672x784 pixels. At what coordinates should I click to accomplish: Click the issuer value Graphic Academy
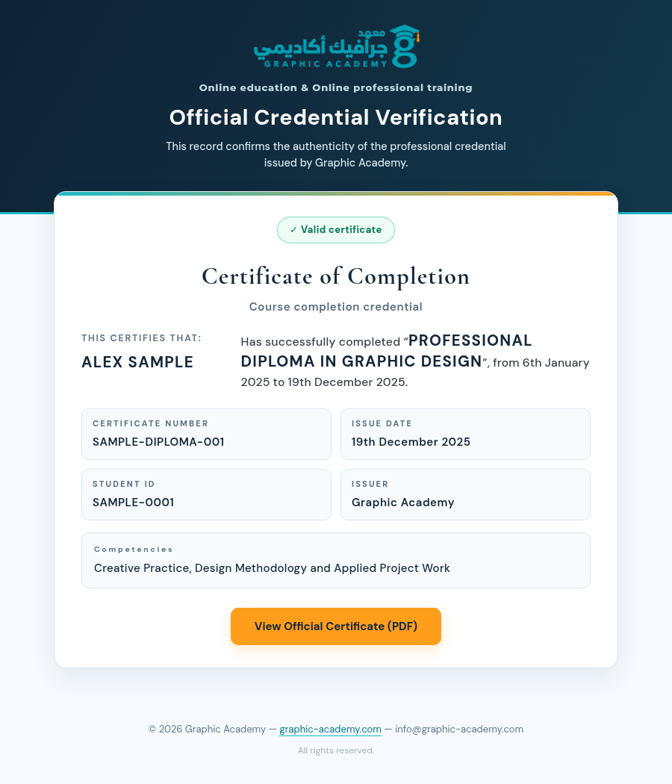click(x=403, y=503)
